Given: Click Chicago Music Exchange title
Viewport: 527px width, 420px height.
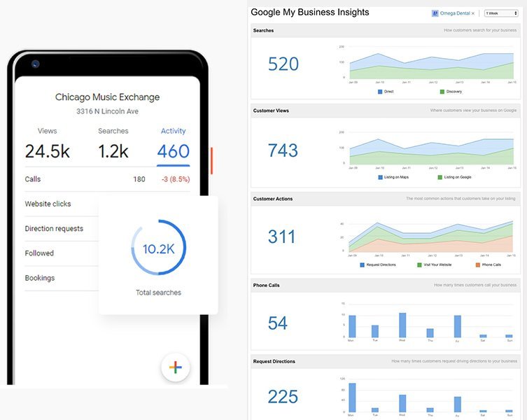Looking at the screenshot, I should (107, 97).
